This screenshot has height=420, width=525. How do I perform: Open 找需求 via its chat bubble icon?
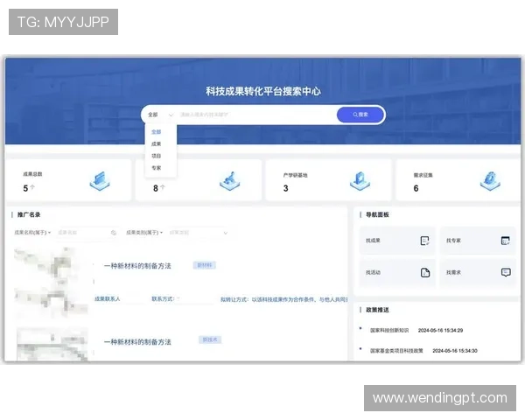pos(506,272)
